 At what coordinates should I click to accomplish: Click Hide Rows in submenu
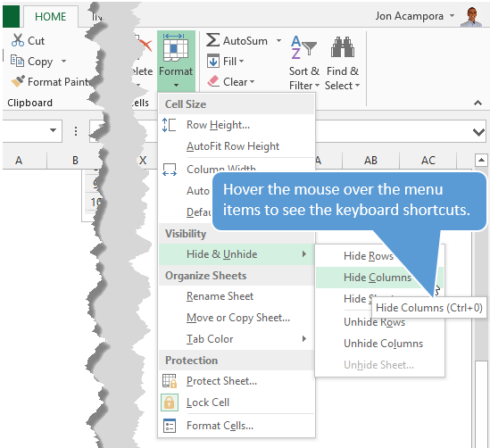[x=368, y=256]
